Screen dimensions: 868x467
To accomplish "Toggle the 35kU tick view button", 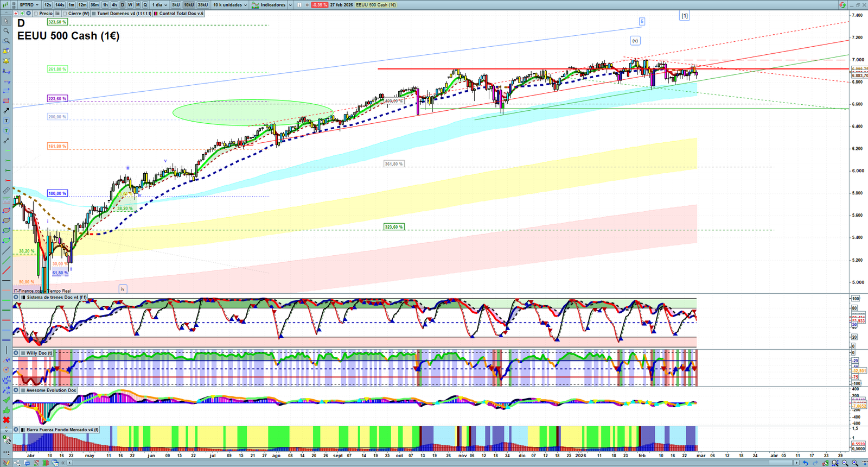I will [x=203, y=5].
